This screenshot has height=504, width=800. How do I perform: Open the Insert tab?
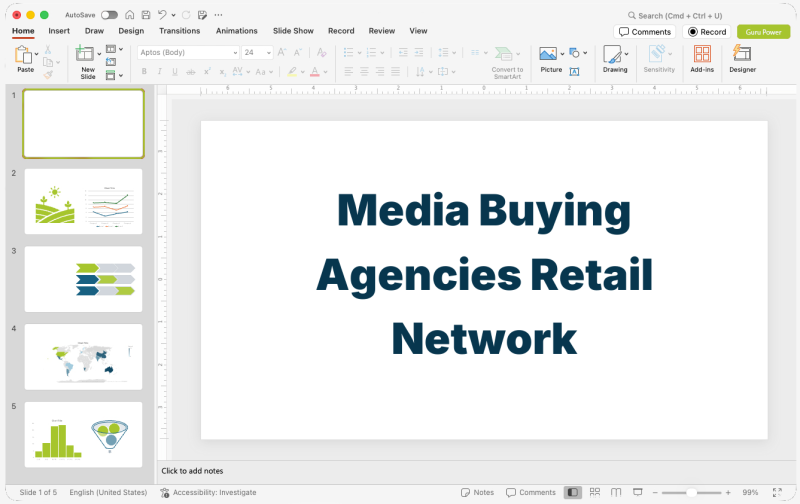click(59, 31)
